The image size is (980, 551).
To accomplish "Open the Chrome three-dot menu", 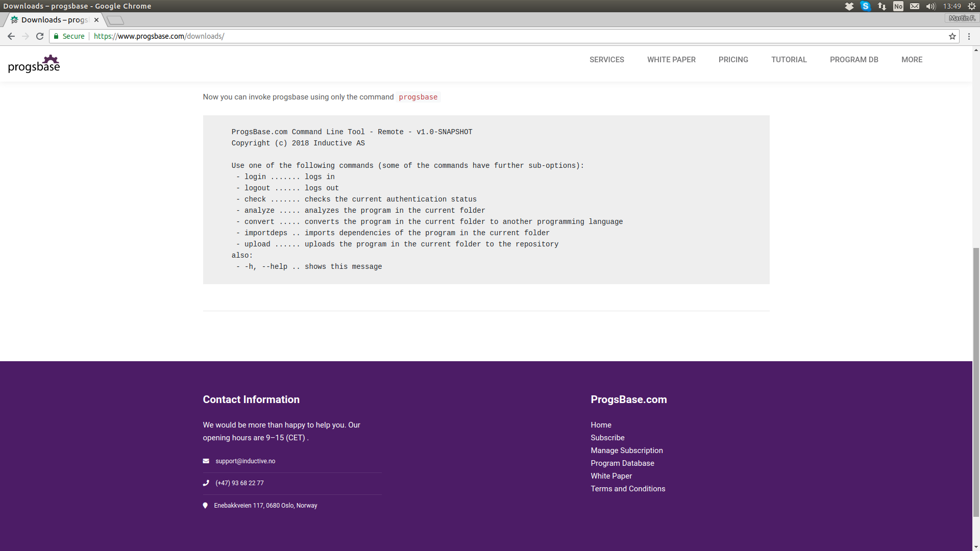I will pyautogui.click(x=969, y=36).
